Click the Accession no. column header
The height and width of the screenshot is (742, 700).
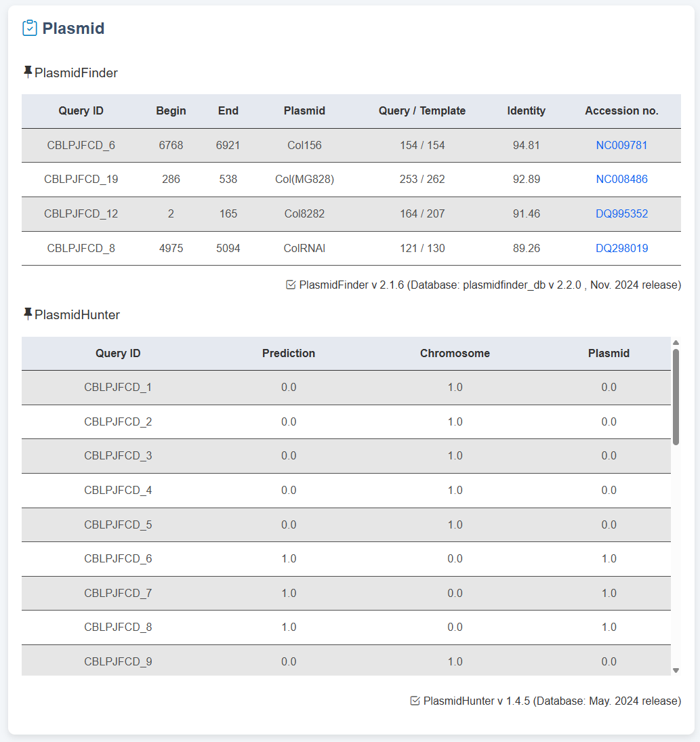(621, 110)
